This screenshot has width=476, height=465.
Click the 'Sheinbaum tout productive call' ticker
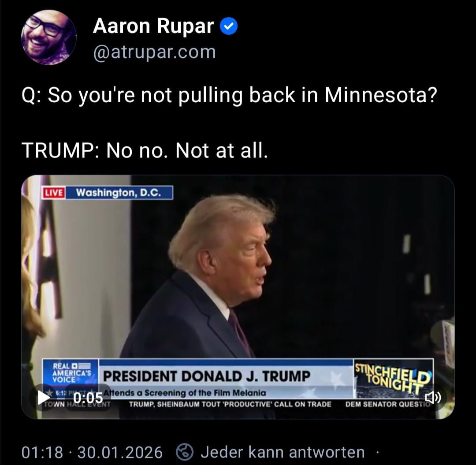click(230, 404)
